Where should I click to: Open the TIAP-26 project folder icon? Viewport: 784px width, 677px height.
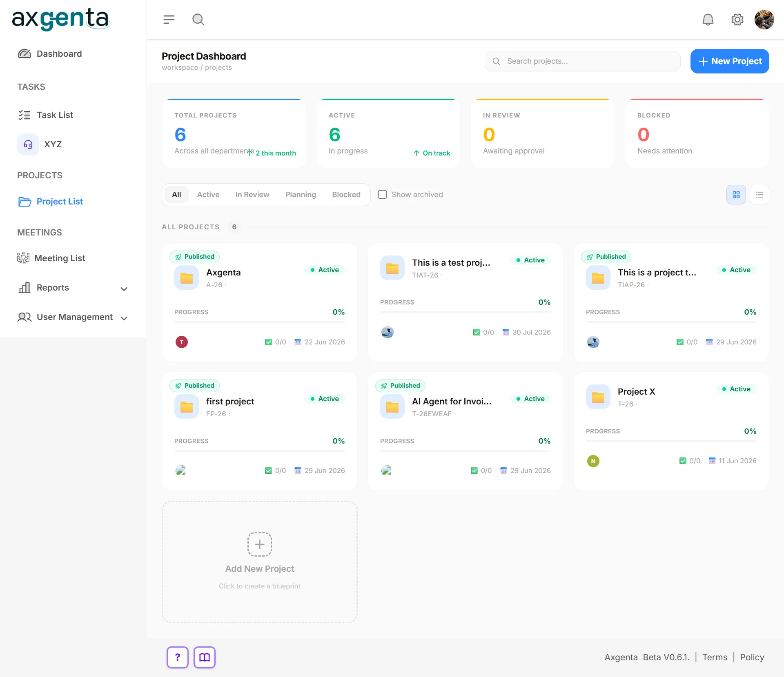(x=598, y=278)
